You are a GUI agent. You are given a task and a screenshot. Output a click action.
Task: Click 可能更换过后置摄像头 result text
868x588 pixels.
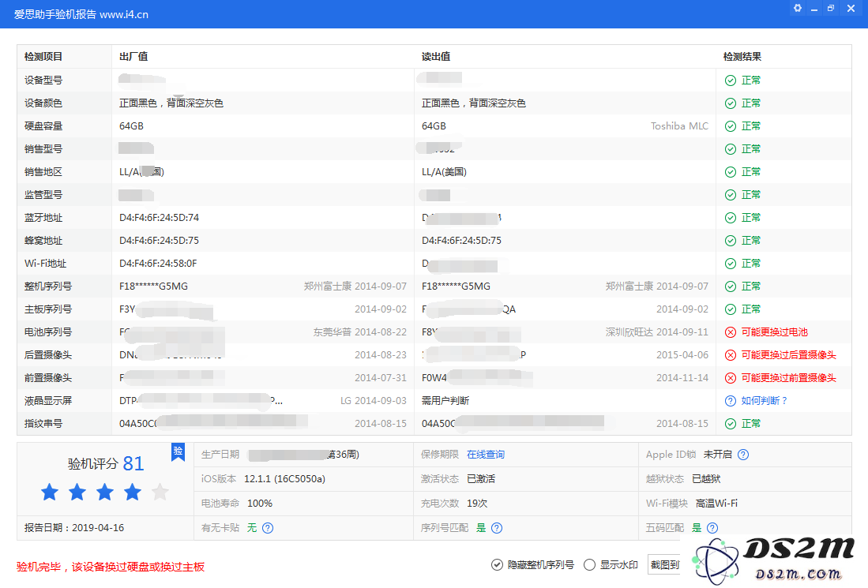pos(789,355)
